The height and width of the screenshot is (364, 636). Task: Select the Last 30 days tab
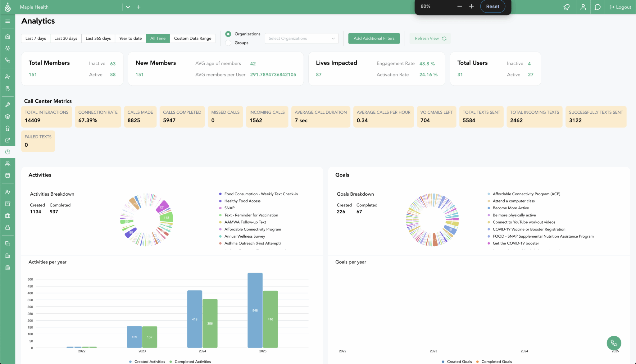[x=66, y=39]
